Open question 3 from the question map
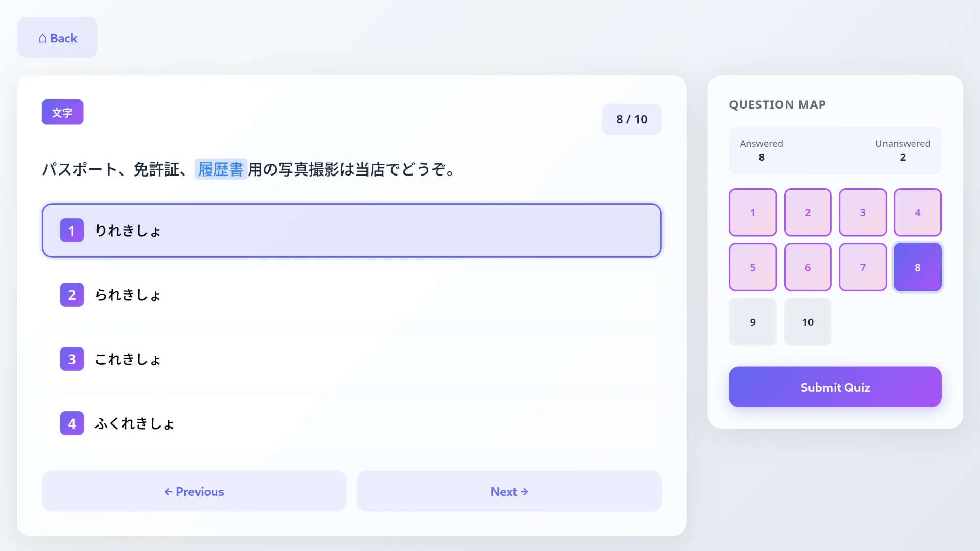Screen dimensions: 980x551 pos(862,212)
